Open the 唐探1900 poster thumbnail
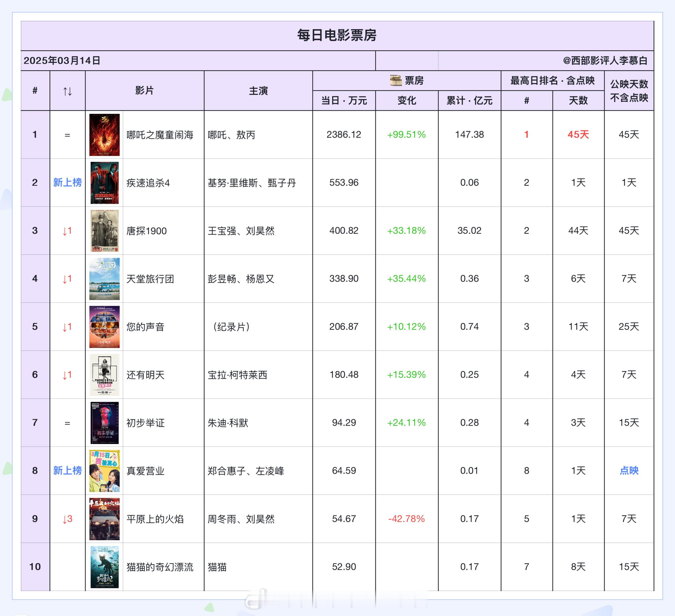Image resolution: width=675 pixels, height=616 pixels. (104, 231)
